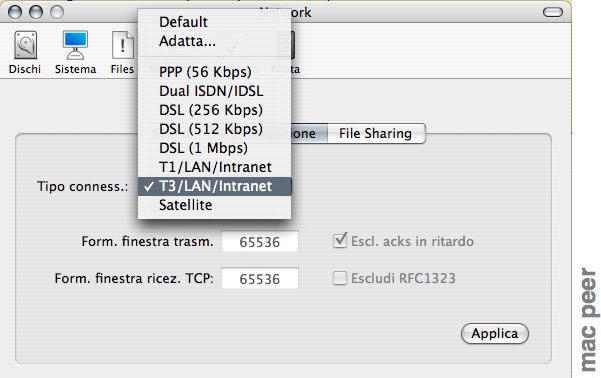
Task: Click the Tipo conness. label
Action: point(82,186)
